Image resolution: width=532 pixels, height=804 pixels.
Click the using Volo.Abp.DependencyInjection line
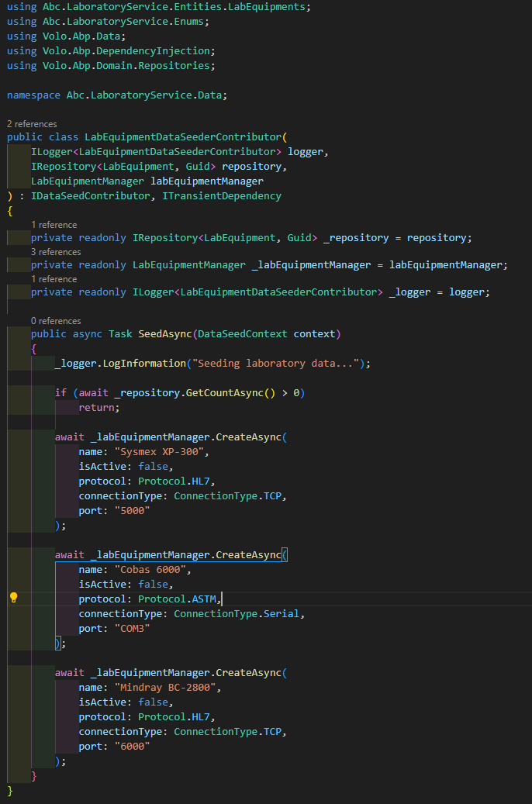[111, 51]
